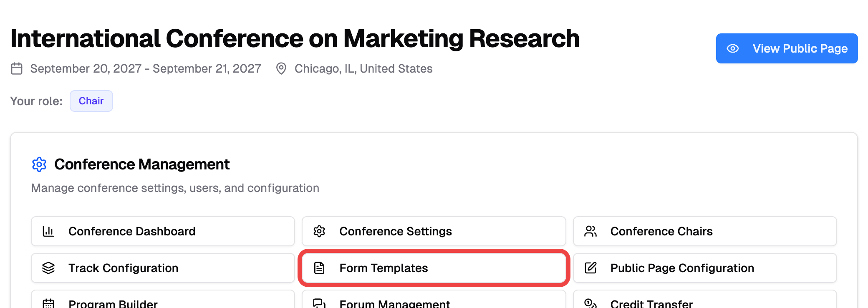Click the eye icon on View Public Page
This screenshot has width=868, height=308.
pyautogui.click(x=733, y=48)
